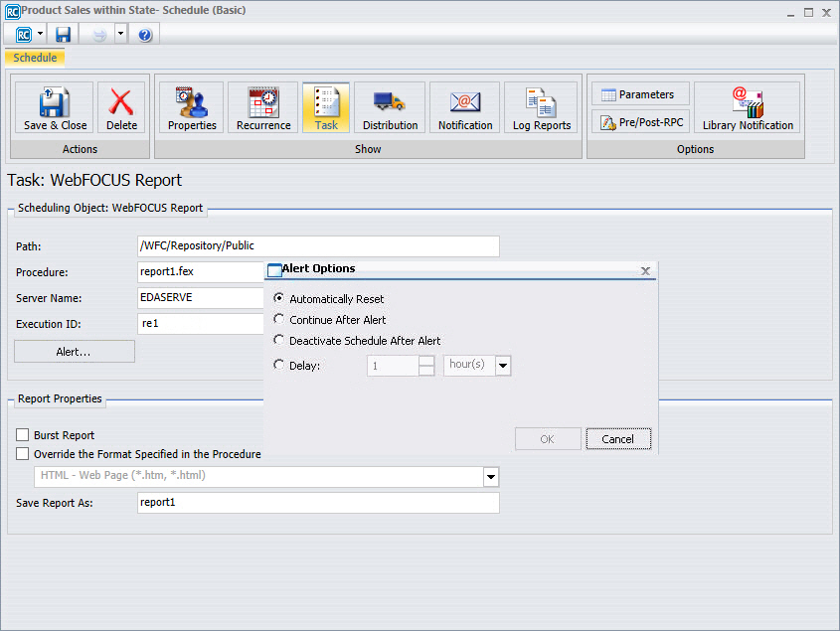Close the schedule window
The height and width of the screenshot is (631, 840).
point(827,12)
